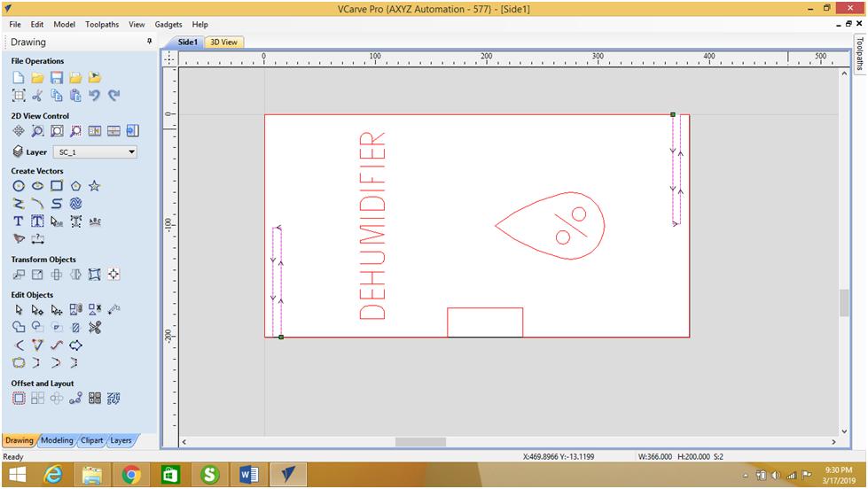
Task: Draw an ellipse vector
Action: click(37, 186)
